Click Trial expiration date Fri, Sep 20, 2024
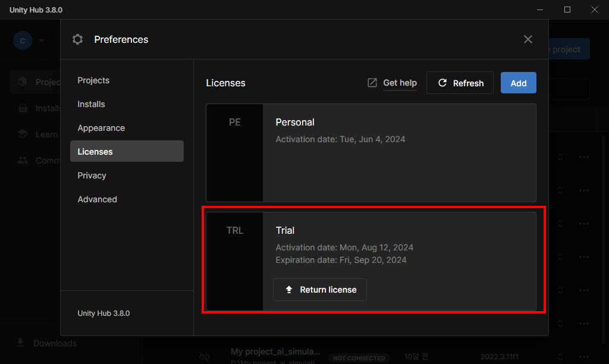The image size is (609, 364). click(x=341, y=260)
